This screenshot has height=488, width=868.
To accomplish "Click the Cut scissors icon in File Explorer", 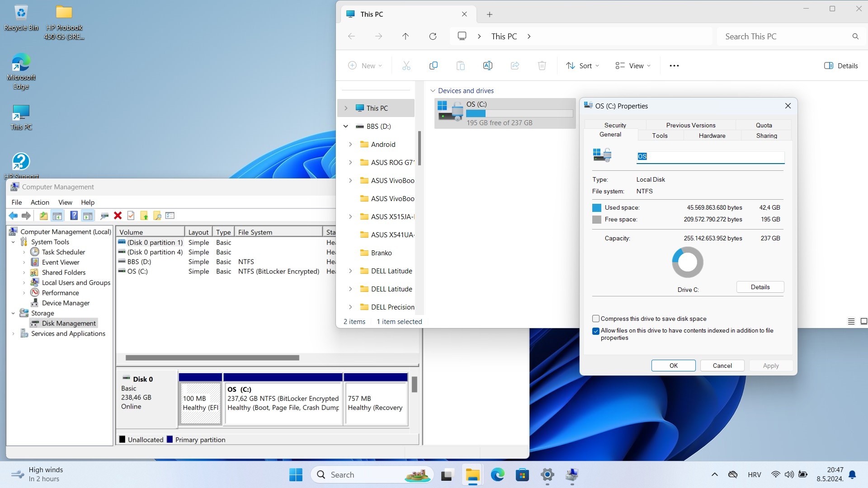I will (x=406, y=66).
